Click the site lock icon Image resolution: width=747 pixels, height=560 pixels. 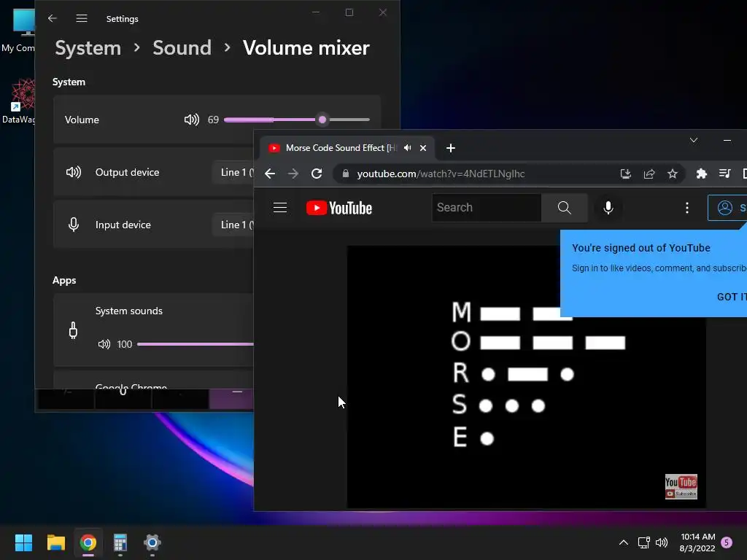coord(345,174)
